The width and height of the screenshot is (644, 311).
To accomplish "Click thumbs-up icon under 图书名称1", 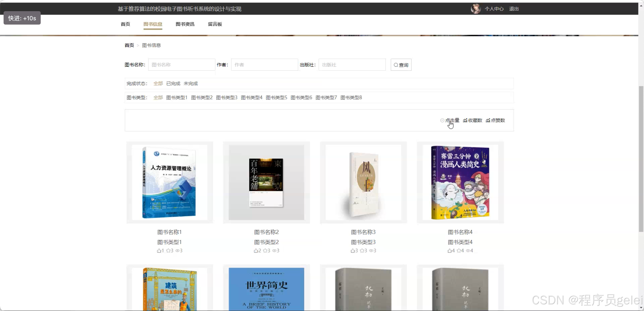I will coord(159,250).
